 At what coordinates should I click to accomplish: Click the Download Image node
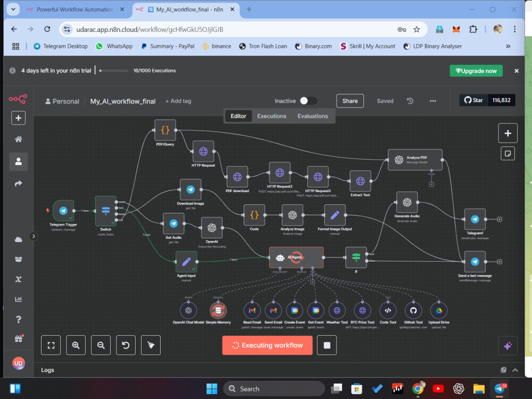tap(190, 190)
